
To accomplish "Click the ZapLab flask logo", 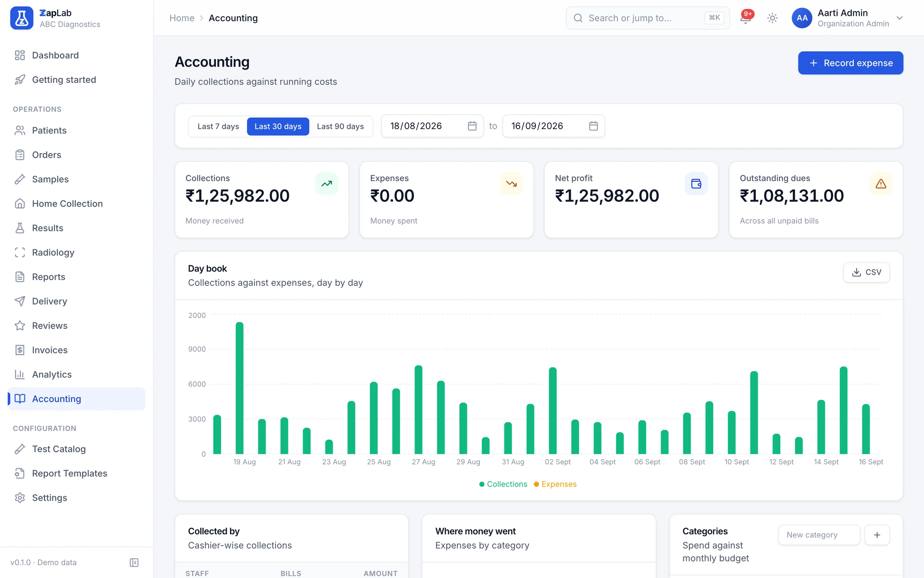I will click(x=22, y=18).
